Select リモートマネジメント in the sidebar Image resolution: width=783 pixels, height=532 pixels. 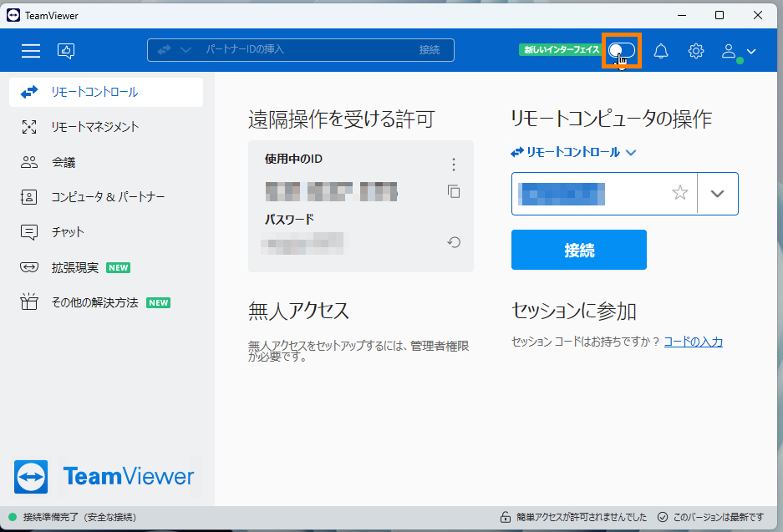(106, 127)
